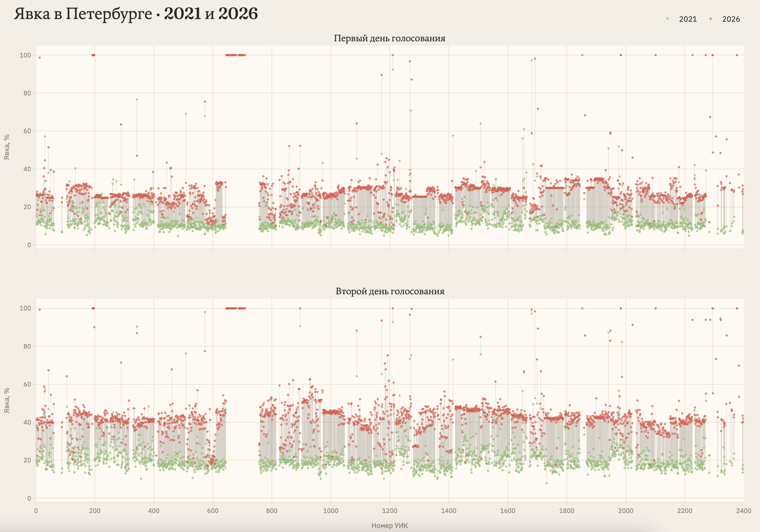Click the red point near 75% at УИК 573 in the upper chart
The width and height of the screenshot is (760, 532).
(x=205, y=101)
